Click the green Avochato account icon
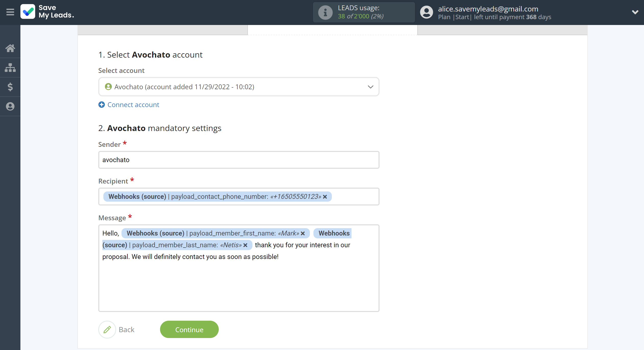The width and height of the screenshot is (644, 350). 108,87
